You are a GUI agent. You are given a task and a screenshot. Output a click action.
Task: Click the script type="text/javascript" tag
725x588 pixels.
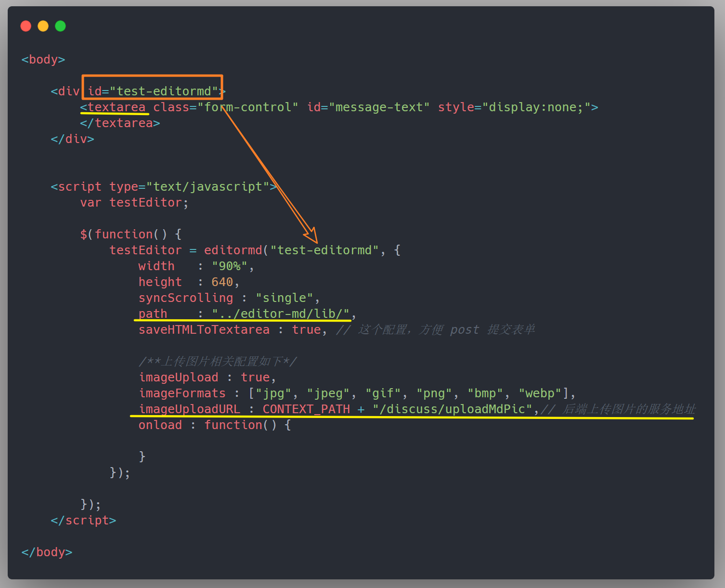click(164, 186)
